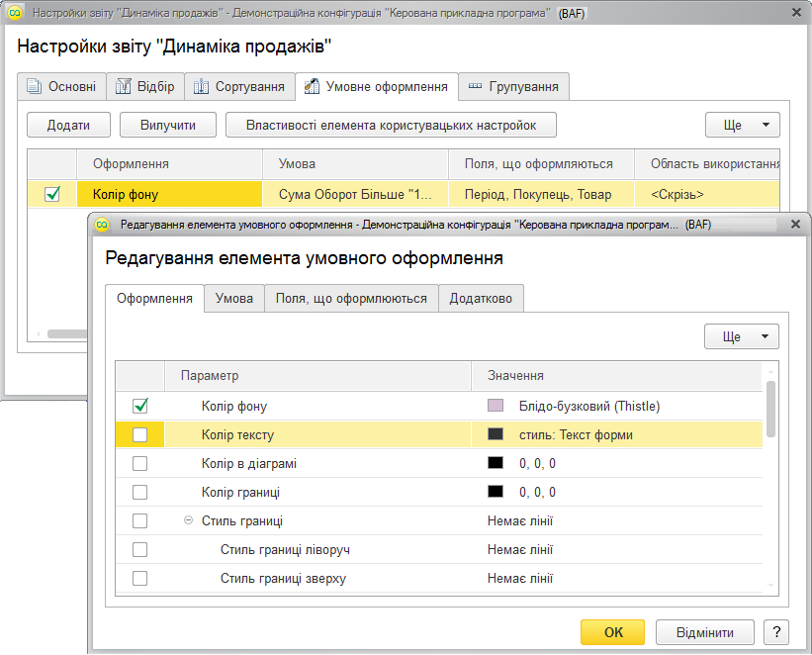This screenshot has height=655, width=812.
Task: Select the Оформлення tab in the editing dialog
Action: click(x=154, y=299)
